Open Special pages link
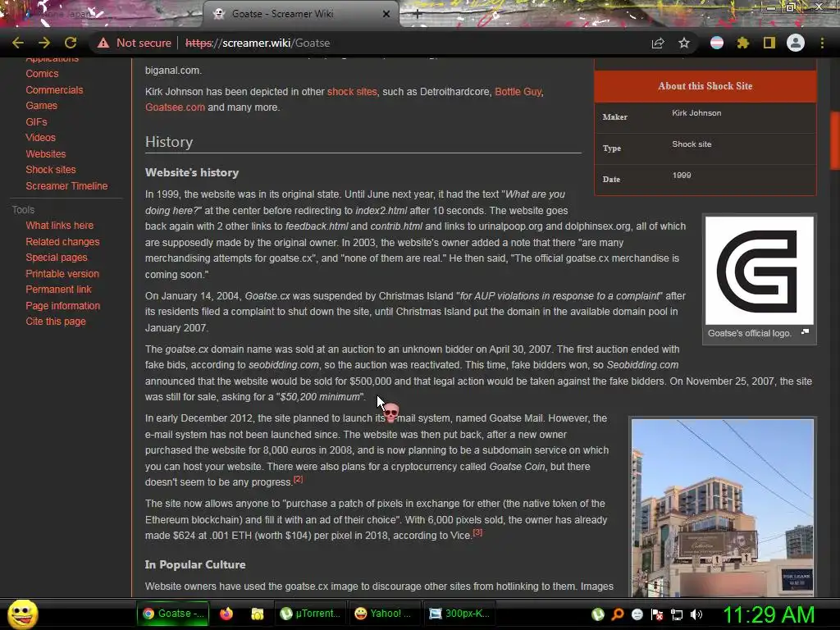 57,257
